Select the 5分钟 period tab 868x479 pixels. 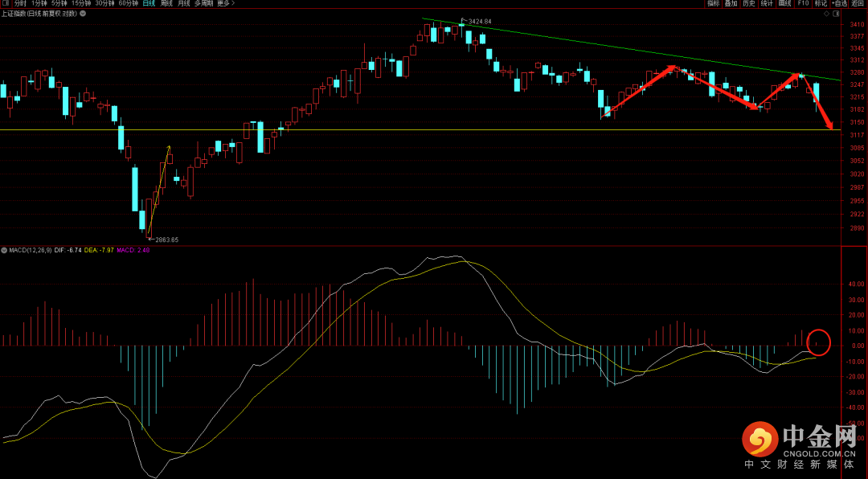(x=59, y=3)
